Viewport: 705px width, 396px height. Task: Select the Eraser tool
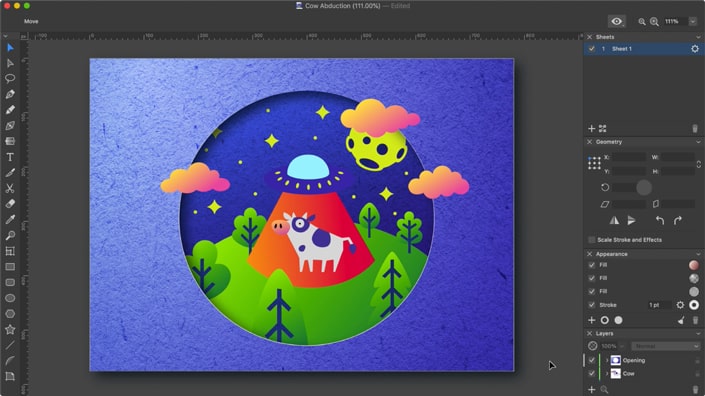[x=10, y=204]
